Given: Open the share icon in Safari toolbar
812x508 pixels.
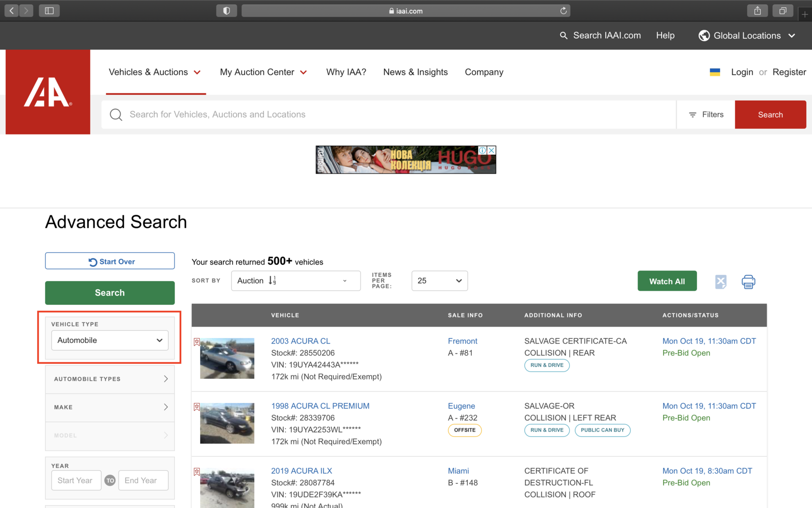Looking at the screenshot, I should click(x=757, y=11).
